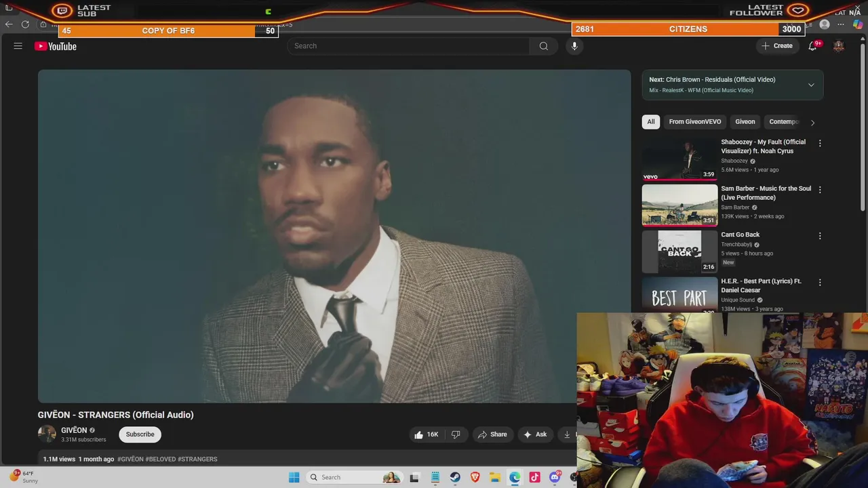This screenshot has height=488, width=868.
Task: Click the video title GIVĒON - STRANGERS (Official Audio)
Action: coord(115,415)
